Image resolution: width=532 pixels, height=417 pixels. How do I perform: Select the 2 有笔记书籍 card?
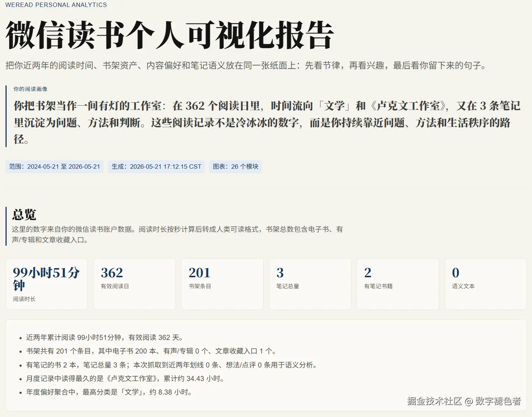pyautogui.click(x=398, y=284)
